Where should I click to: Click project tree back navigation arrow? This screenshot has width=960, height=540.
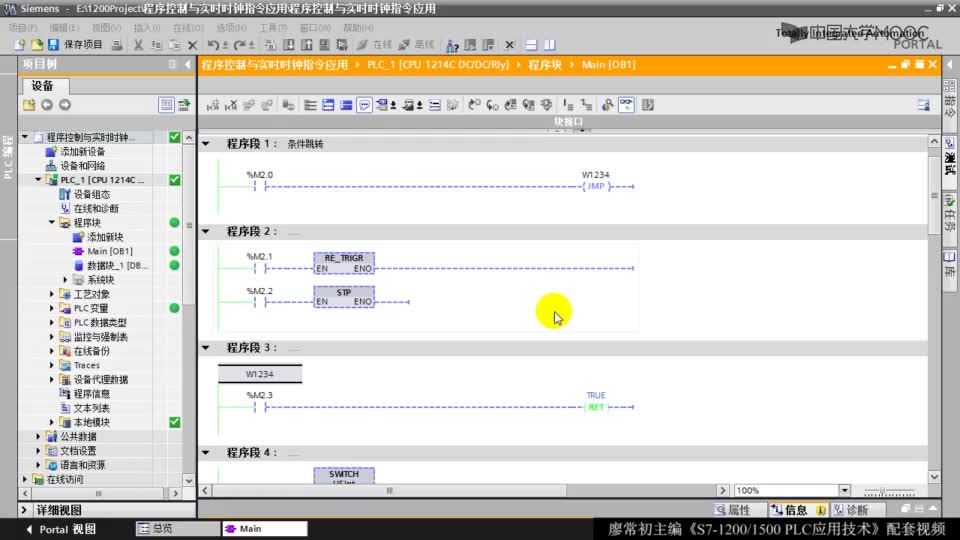pos(47,105)
